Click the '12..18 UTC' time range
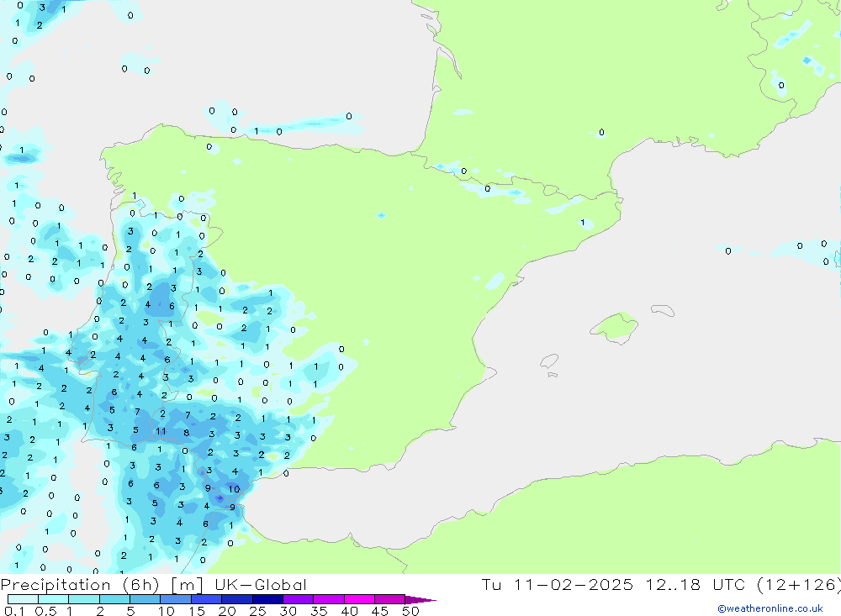Screen dimensions: 841x616 [696, 585]
